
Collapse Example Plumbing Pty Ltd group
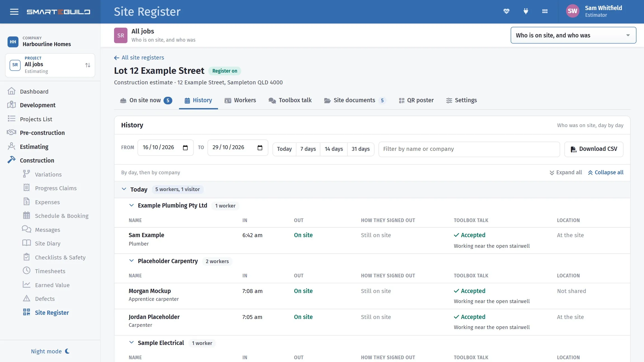click(x=131, y=205)
